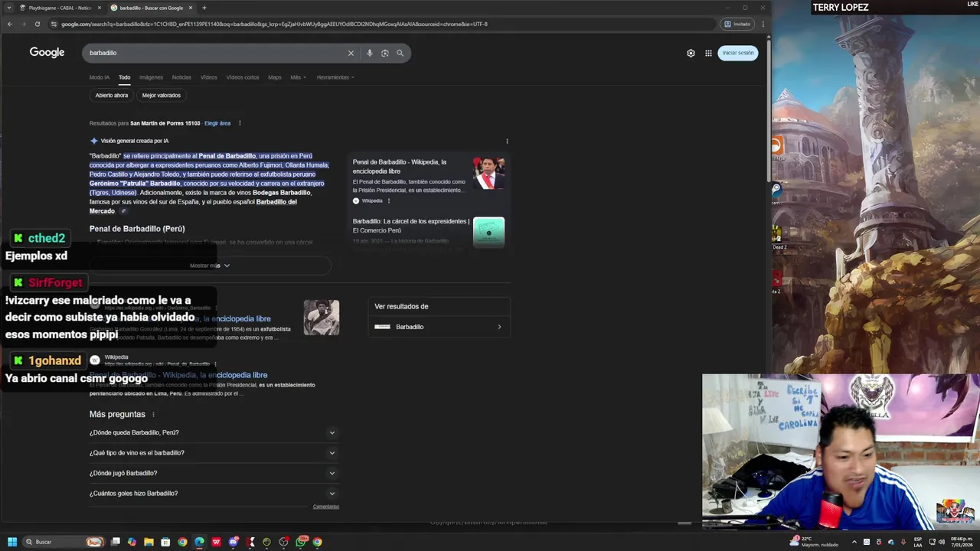
Task: Click the address bar URL
Action: click(x=274, y=24)
